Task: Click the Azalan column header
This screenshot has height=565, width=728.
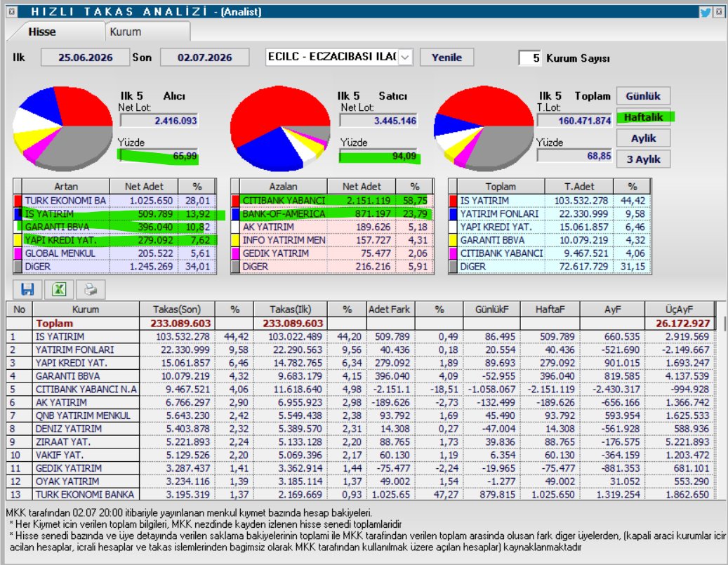Action: click(x=283, y=187)
